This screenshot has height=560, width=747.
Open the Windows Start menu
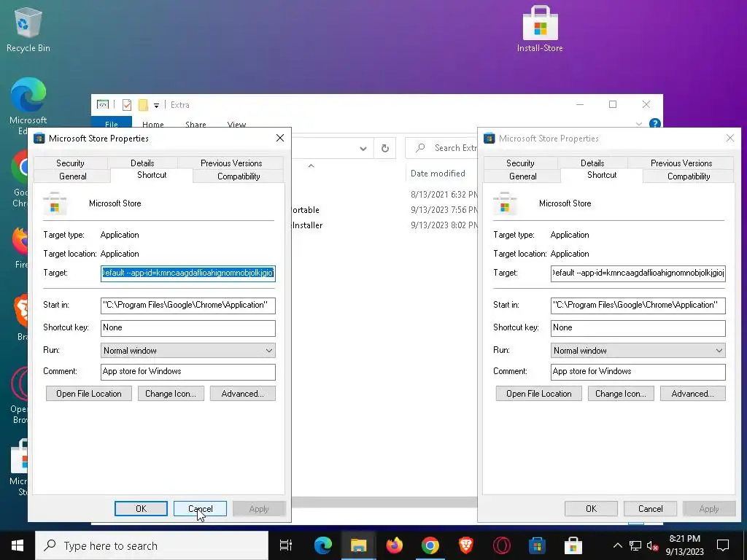point(18,545)
